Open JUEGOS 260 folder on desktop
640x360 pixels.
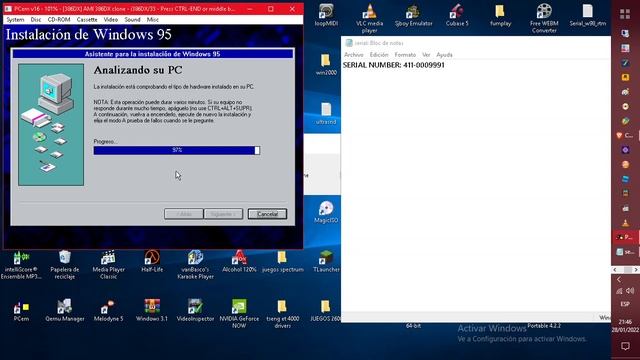325,311
